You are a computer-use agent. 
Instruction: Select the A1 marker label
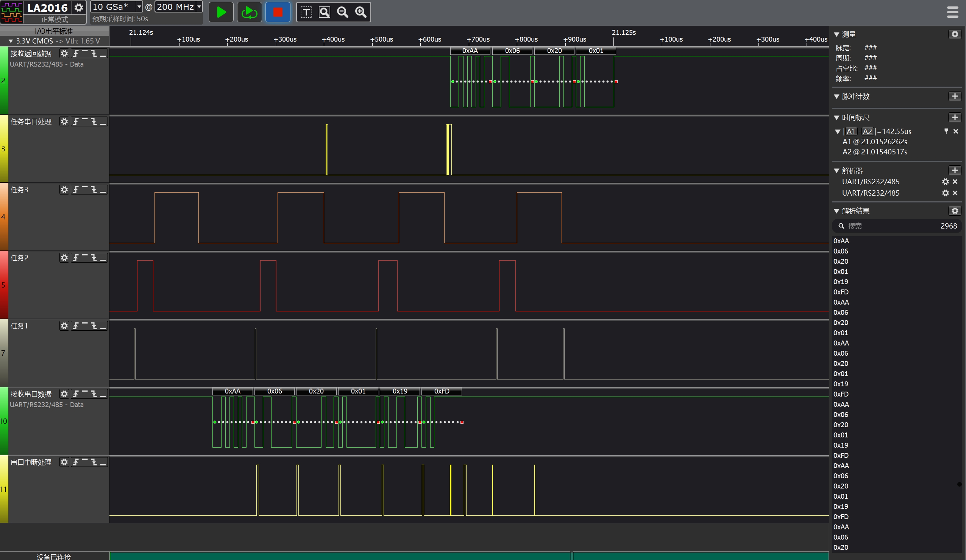(851, 131)
